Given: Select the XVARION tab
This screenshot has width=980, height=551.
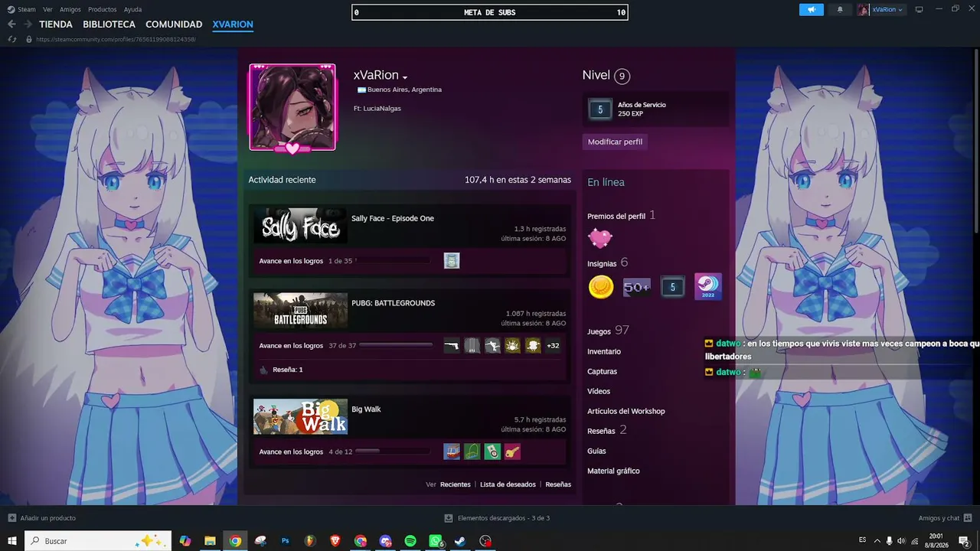Looking at the screenshot, I should 233,24.
